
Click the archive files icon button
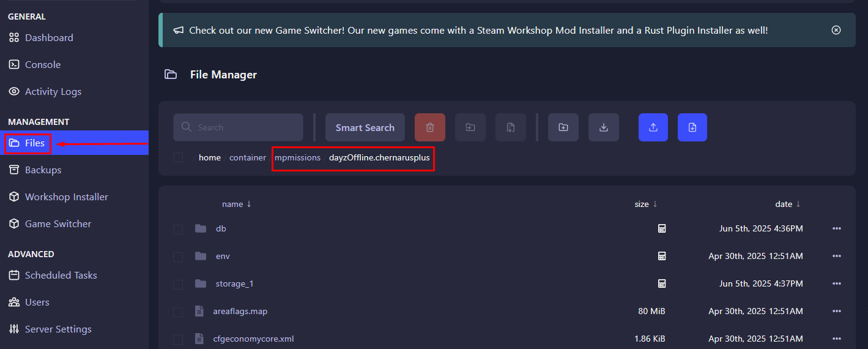511,127
